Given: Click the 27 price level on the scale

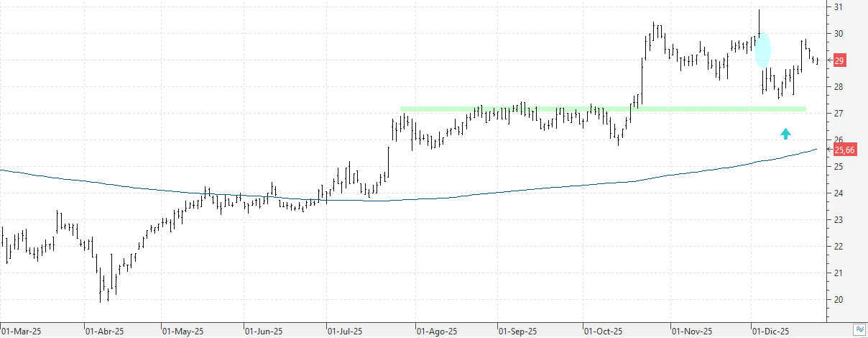Looking at the screenshot, I should (838, 114).
